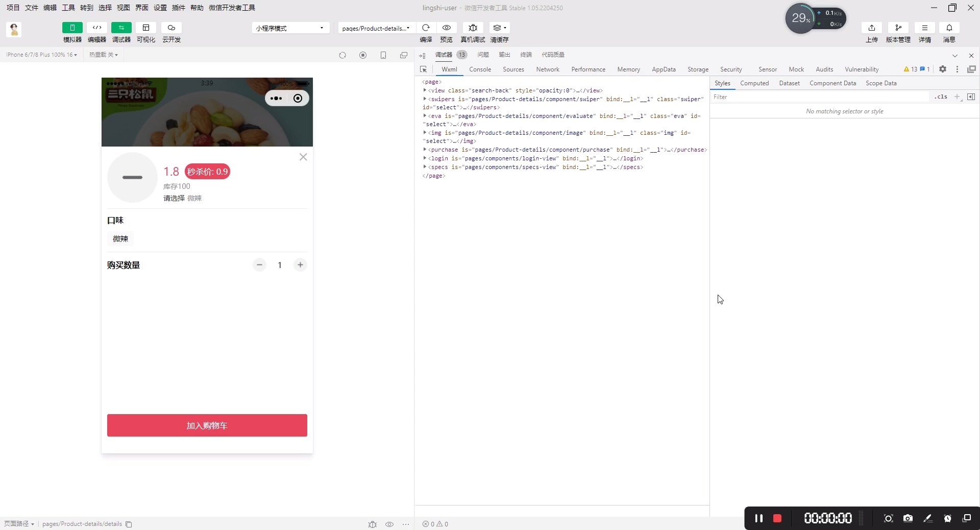Viewport: 980px width, 530px height.
Task: Open DevTools settings gear icon
Action: click(943, 69)
